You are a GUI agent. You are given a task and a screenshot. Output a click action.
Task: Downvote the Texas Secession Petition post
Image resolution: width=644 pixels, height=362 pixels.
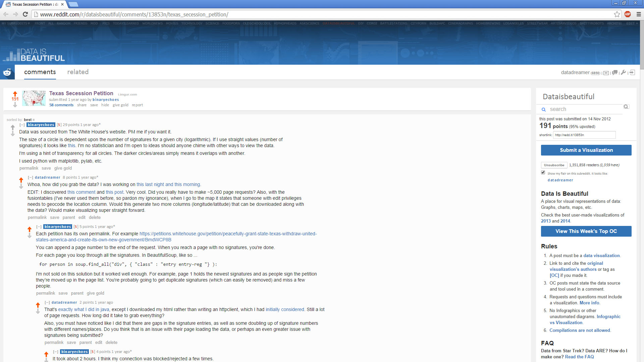tap(15, 105)
